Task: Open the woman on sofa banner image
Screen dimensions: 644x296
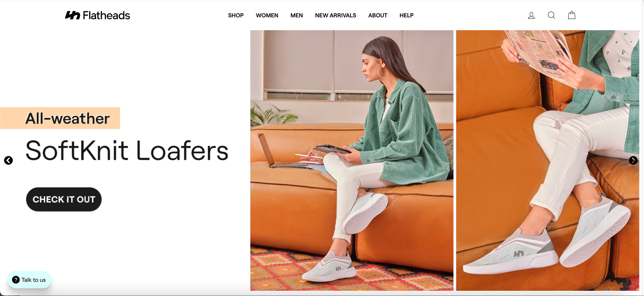Action: (352, 160)
